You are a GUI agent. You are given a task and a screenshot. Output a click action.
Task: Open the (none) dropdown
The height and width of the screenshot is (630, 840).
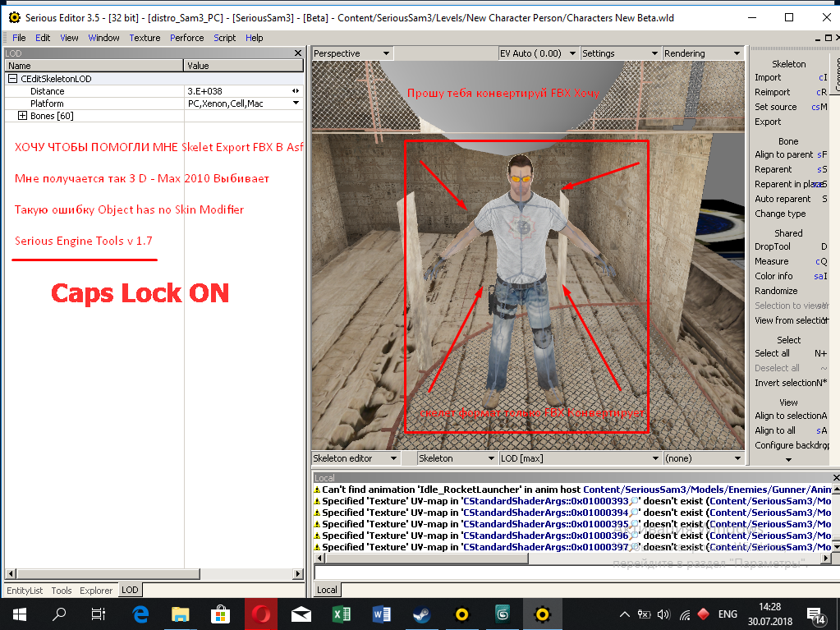point(703,458)
